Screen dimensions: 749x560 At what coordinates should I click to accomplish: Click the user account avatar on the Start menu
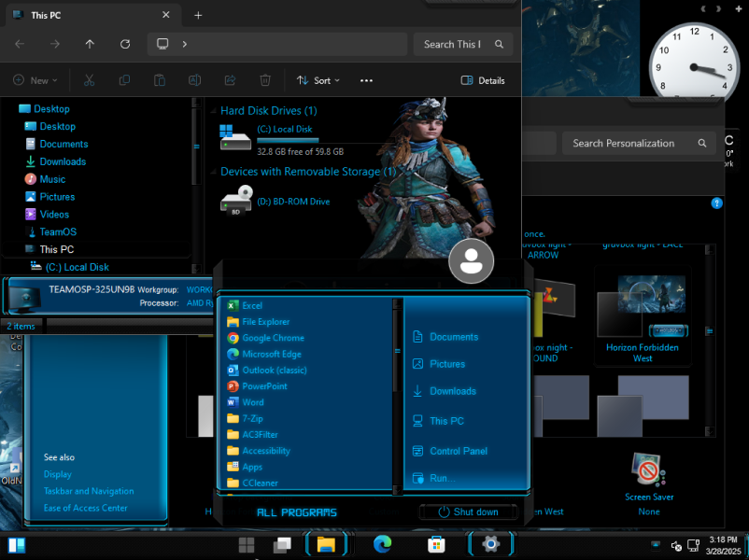tap(471, 261)
